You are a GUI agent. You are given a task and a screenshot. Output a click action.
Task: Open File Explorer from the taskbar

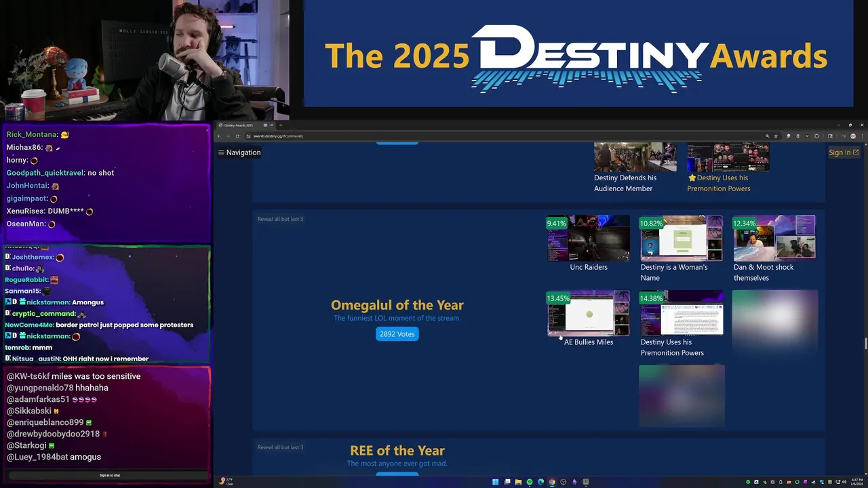point(518,482)
